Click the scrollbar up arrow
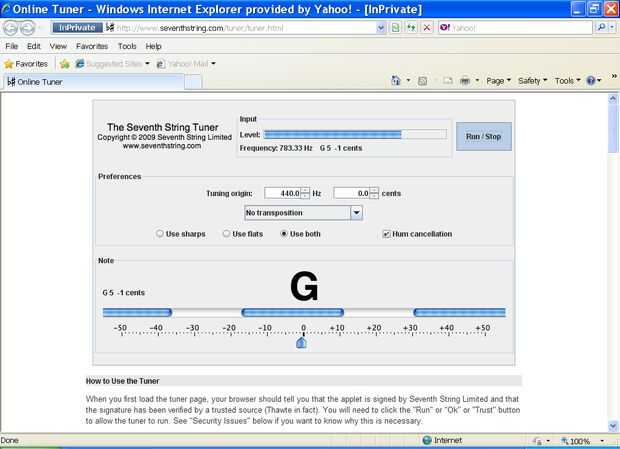Viewport: 620px width, 449px height. (613, 98)
